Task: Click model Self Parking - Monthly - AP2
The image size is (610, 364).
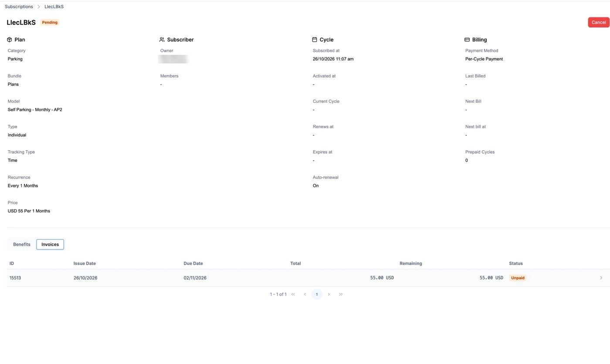Action: pos(35,110)
